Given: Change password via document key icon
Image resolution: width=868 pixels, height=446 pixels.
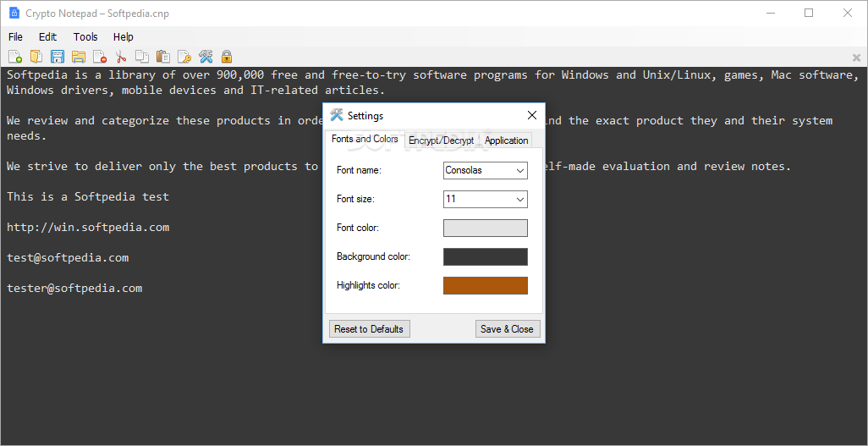Looking at the screenshot, I should [184, 57].
